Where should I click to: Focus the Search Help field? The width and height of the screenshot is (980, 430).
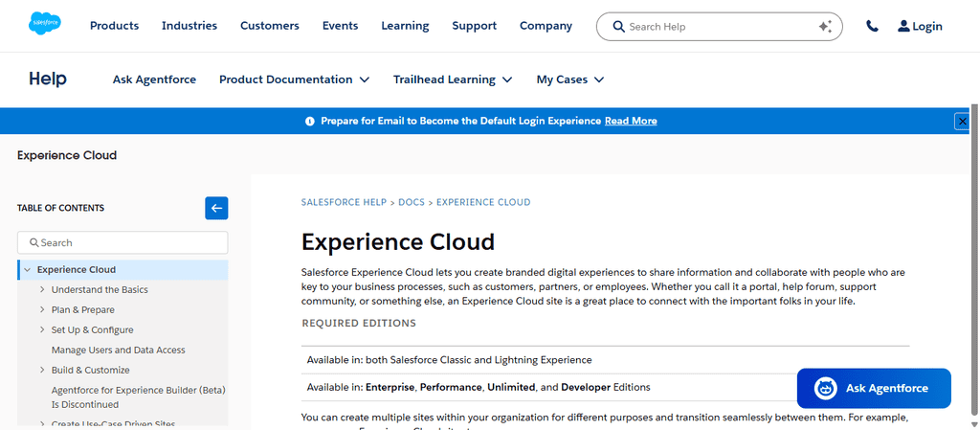tap(720, 26)
